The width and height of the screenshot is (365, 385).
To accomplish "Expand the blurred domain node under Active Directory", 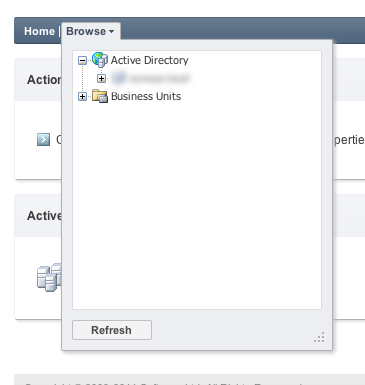I will [x=101, y=78].
